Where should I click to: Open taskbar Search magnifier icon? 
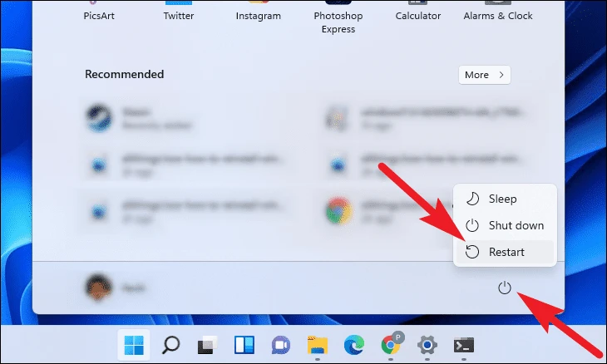(170, 345)
